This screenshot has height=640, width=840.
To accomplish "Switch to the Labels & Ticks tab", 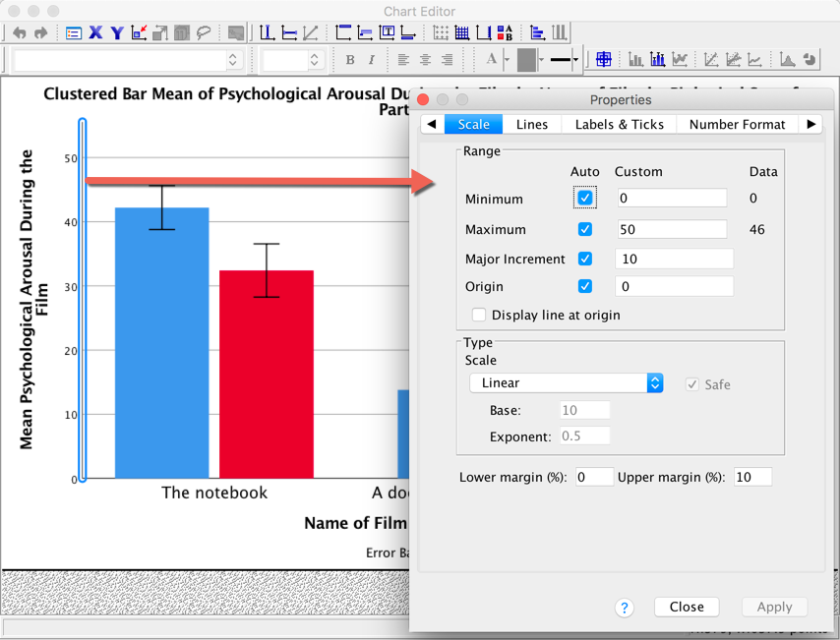I will pyautogui.click(x=619, y=125).
